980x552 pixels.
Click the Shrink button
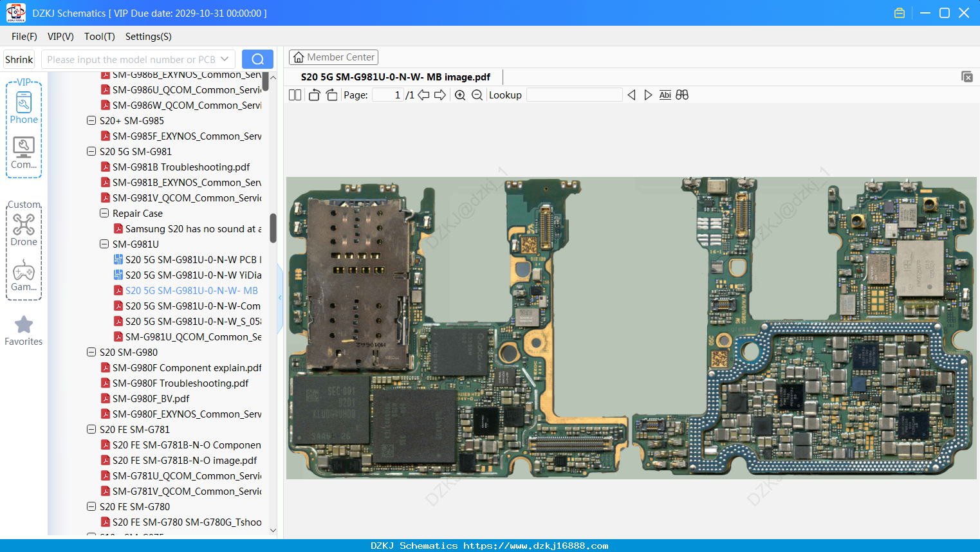click(x=19, y=59)
